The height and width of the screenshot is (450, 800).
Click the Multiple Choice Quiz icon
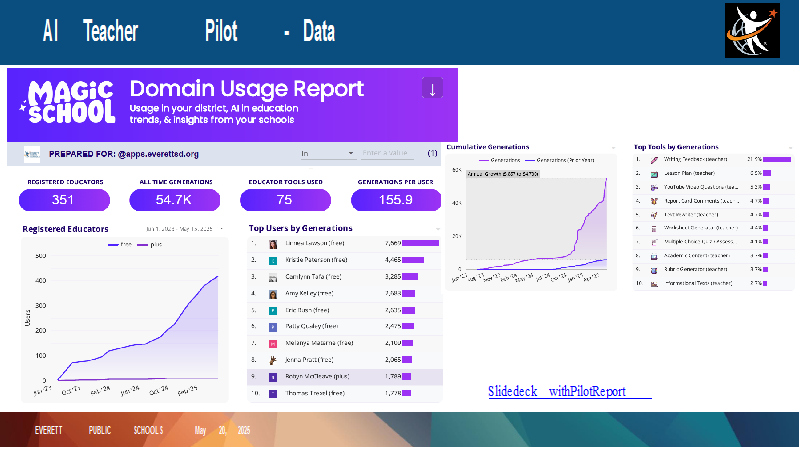click(x=654, y=242)
